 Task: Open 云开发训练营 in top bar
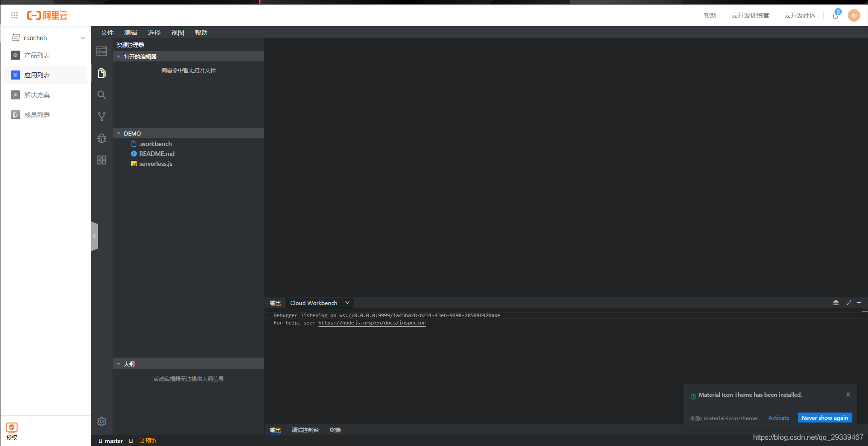pyautogui.click(x=750, y=15)
